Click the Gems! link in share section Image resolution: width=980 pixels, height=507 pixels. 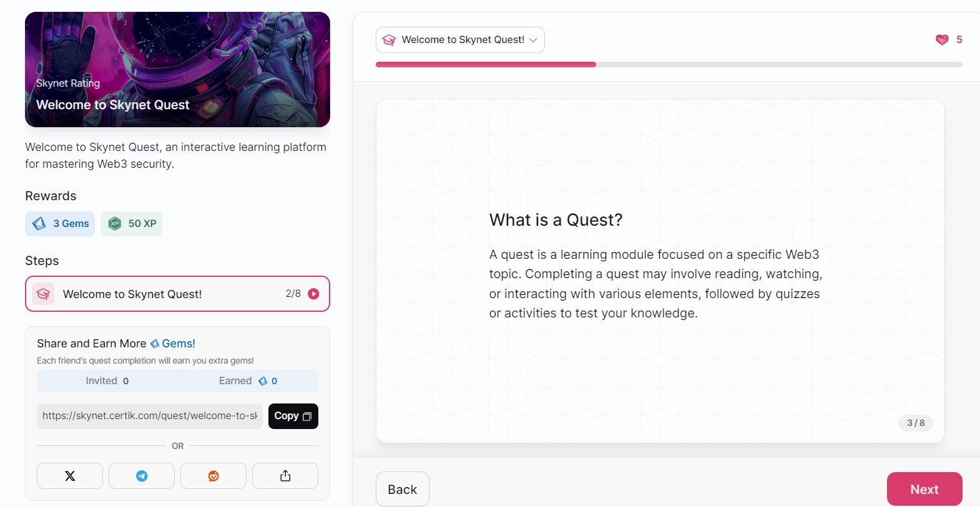tap(179, 344)
